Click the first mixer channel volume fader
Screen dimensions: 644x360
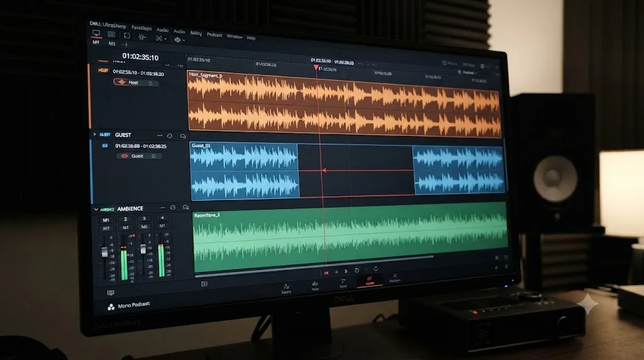pos(105,252)
